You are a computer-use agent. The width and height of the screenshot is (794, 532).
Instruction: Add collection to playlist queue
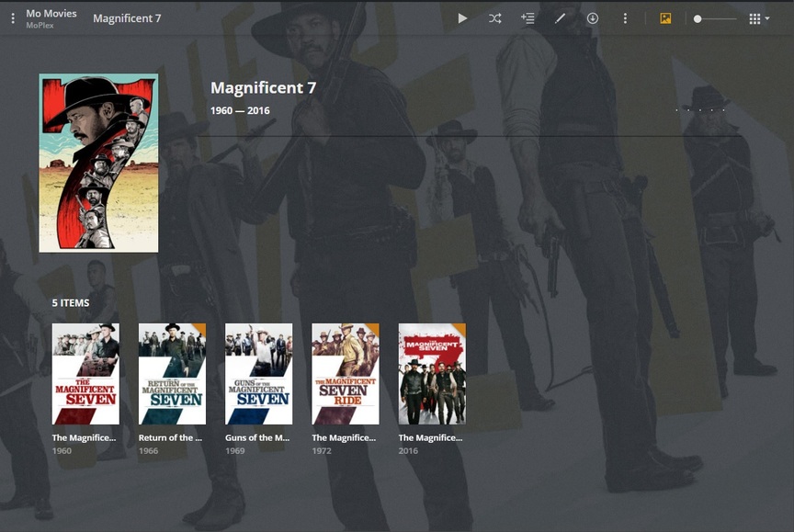point(527,18)
